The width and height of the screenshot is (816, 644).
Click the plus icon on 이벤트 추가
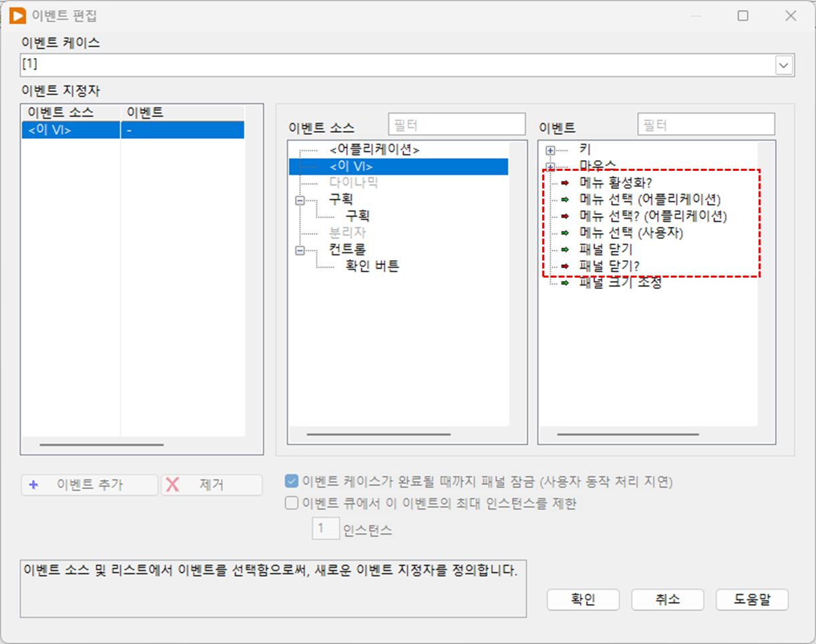pyautogui.click(x=34, y=485)
